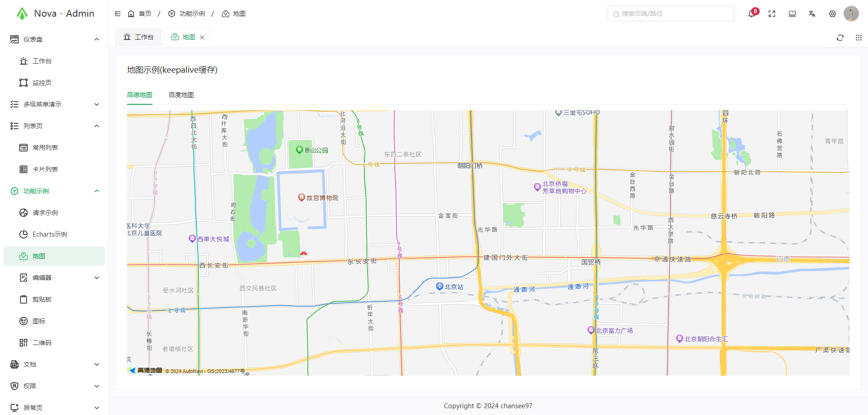Collapse the 仪表盘 menu group
The height and width of the screenshot is (415, 868).
point(54,39)
